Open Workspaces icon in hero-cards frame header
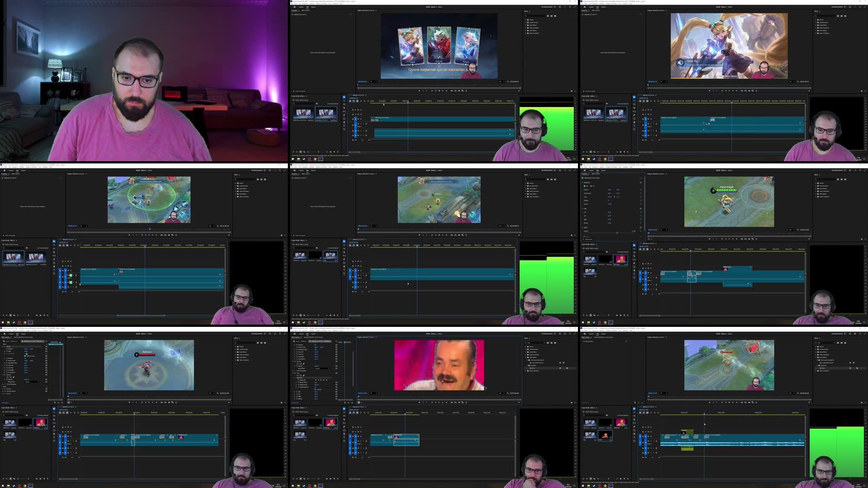The image size is (868, 488). click(x=555, y=7)
